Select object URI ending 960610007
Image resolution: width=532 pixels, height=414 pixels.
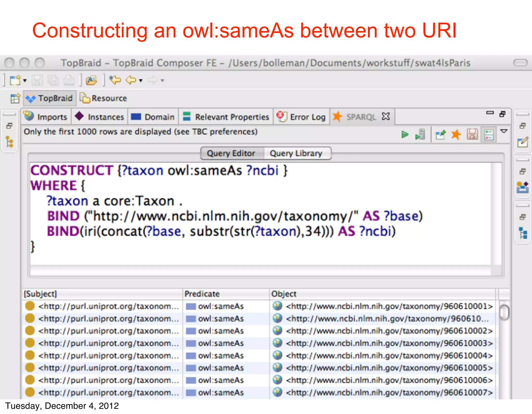tap(389, 392)
